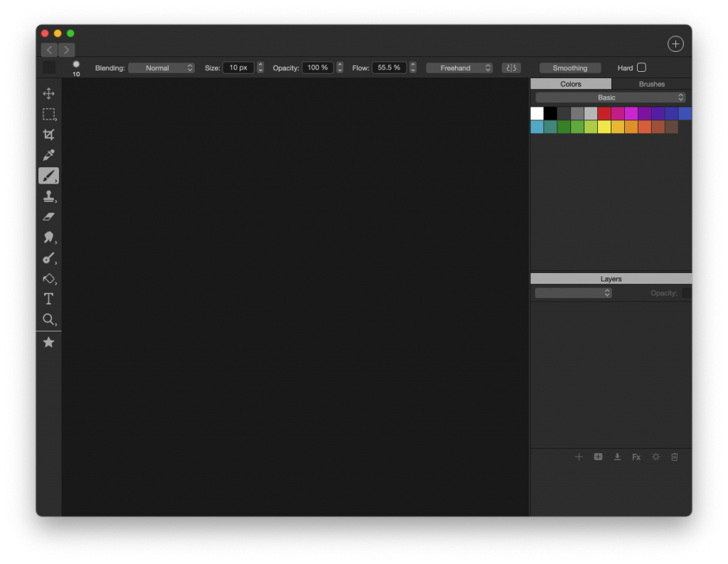Select the Crop tool
The width and height of the screenshot is (728, 564).
[x=49, y=134]
